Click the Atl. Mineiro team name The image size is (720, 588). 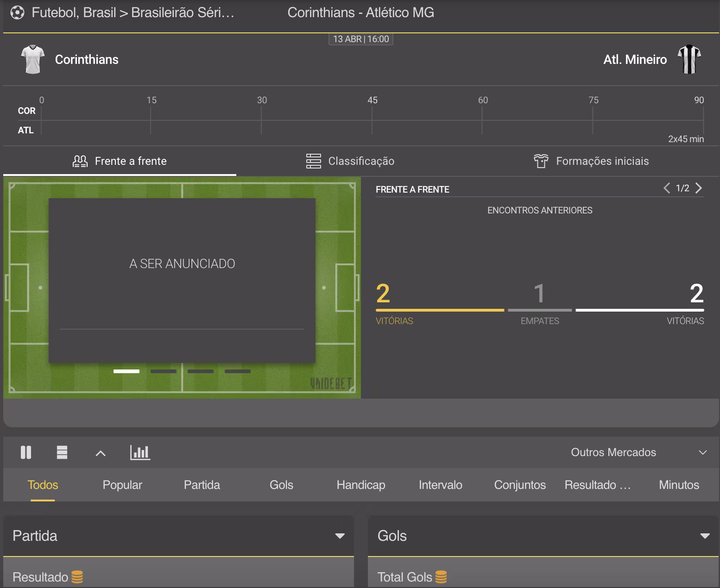click(635, 59)
